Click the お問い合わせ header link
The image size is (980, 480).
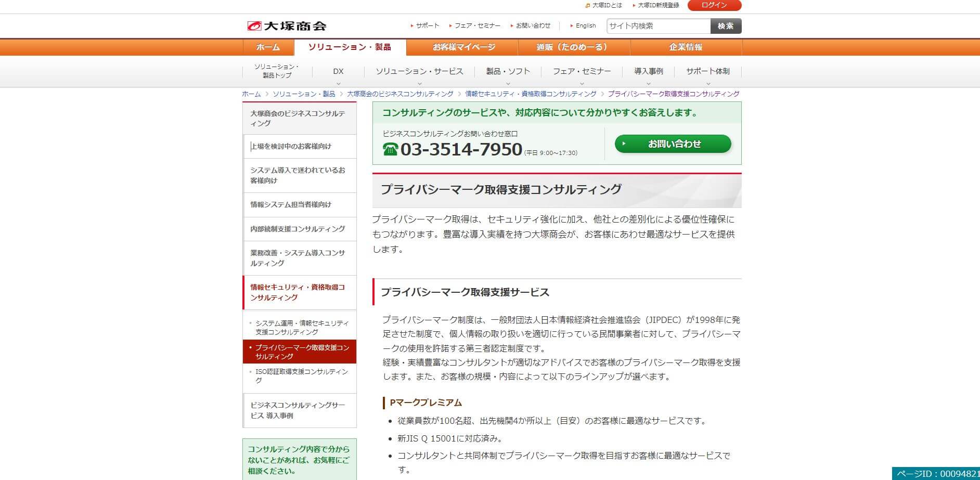click(533, 25)
